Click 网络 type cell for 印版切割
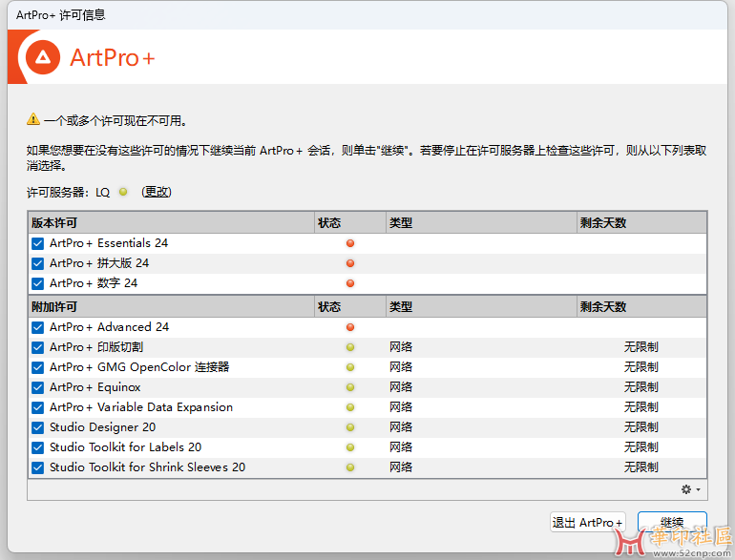735x560 pixels. [401, 347]
